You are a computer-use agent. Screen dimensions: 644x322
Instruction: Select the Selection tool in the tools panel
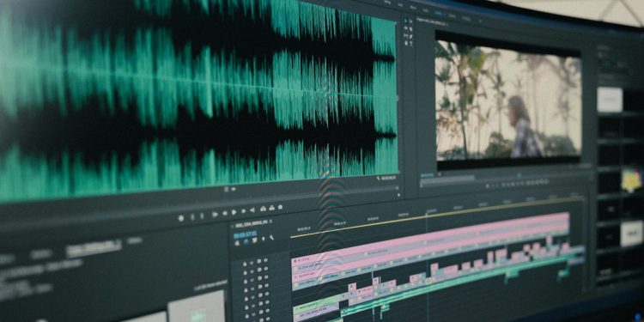[406, 21]
